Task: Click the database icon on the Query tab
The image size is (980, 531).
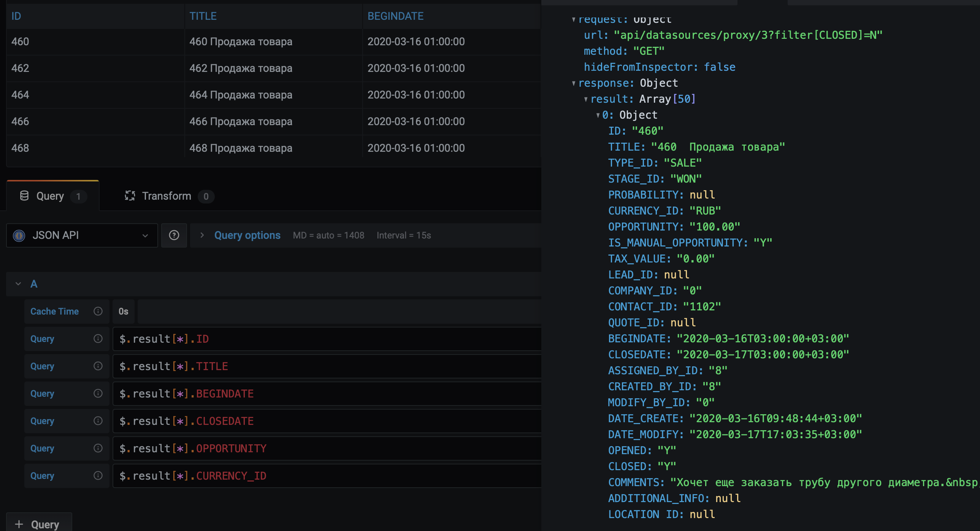Action: (x=24, y=196)
